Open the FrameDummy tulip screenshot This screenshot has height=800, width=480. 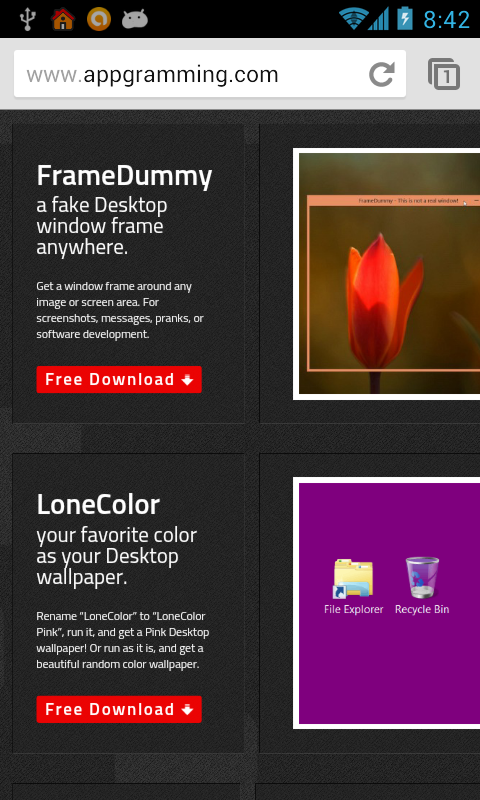[x=387, y=274]
